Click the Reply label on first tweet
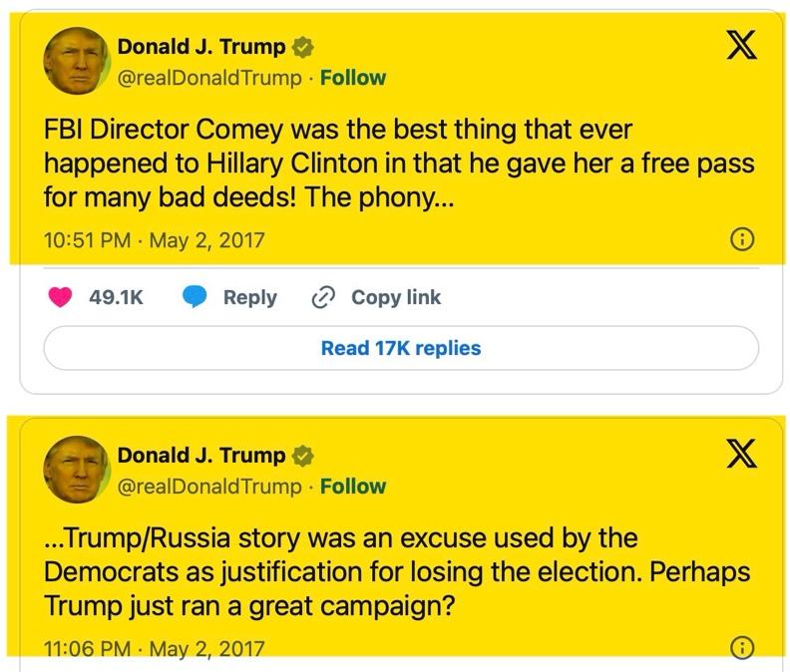 249,297
